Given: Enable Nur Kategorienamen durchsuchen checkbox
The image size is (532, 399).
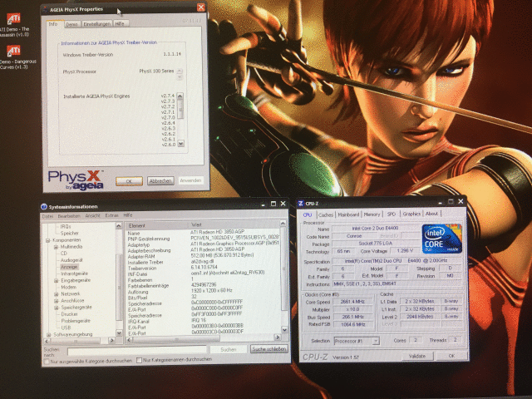Looking at the screenshot, I should 139,360.
